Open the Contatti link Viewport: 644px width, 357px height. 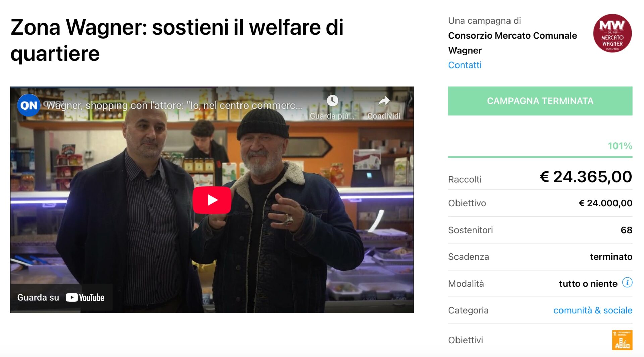(465, 65)
